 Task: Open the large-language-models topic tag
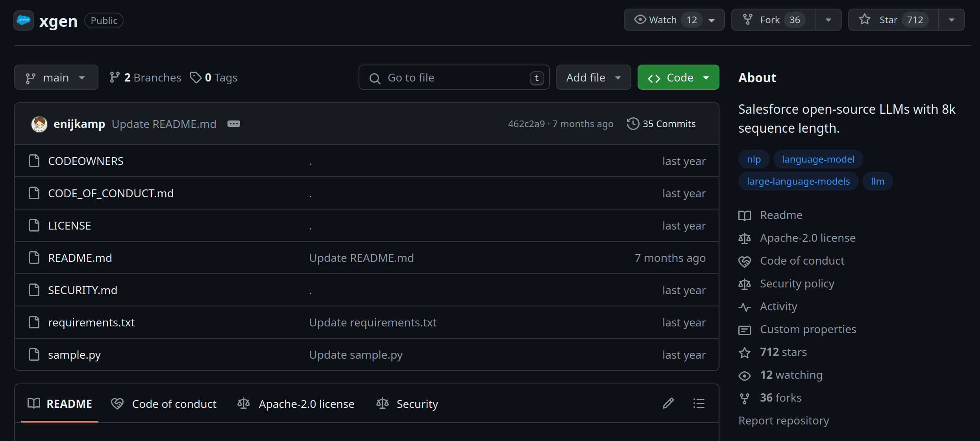(798, 182)
